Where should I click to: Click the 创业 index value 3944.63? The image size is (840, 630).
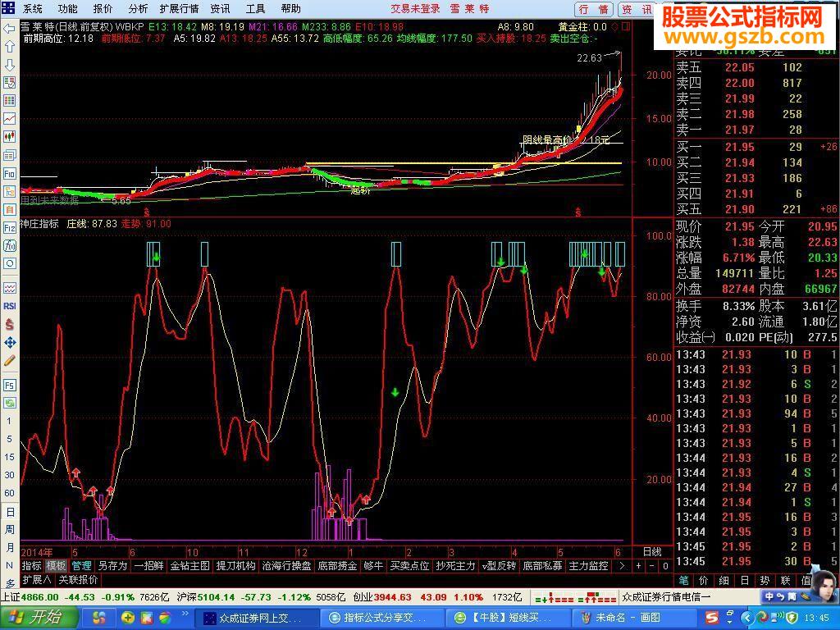click(393, 597)
